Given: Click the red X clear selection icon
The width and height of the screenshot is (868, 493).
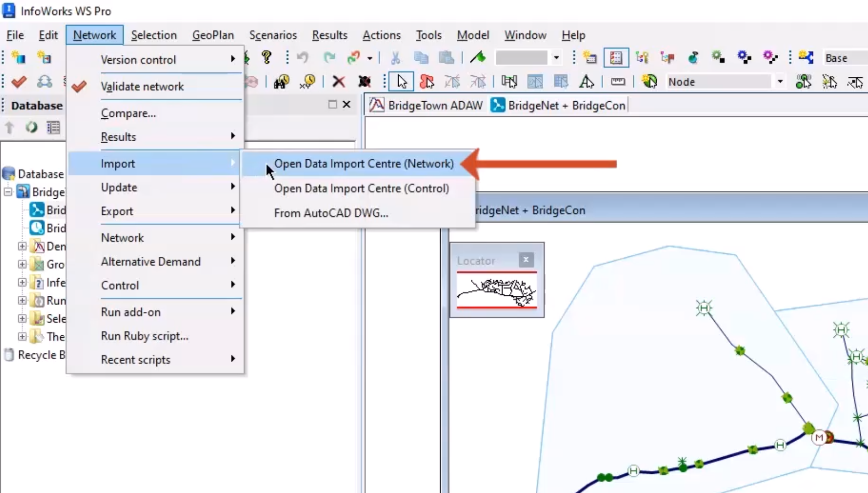Looking at the screenshot, I should (x=338, y=81).
